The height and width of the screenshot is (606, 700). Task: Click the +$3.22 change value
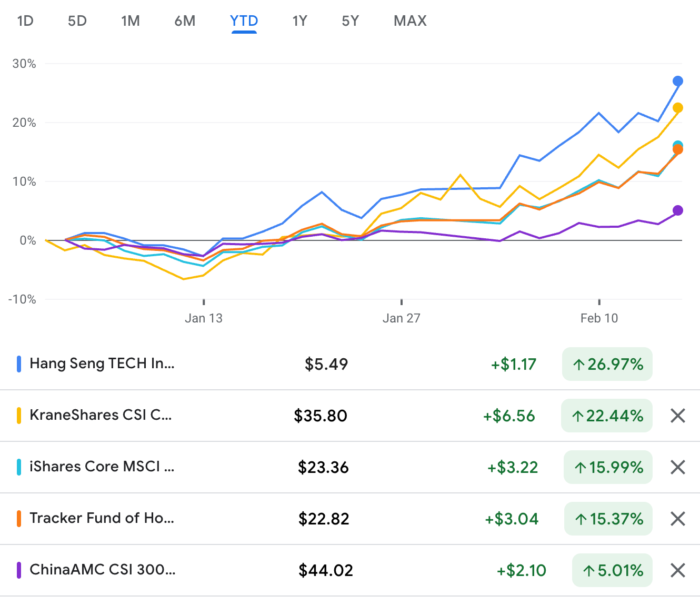pyautogui.click(x=513, y=467)
